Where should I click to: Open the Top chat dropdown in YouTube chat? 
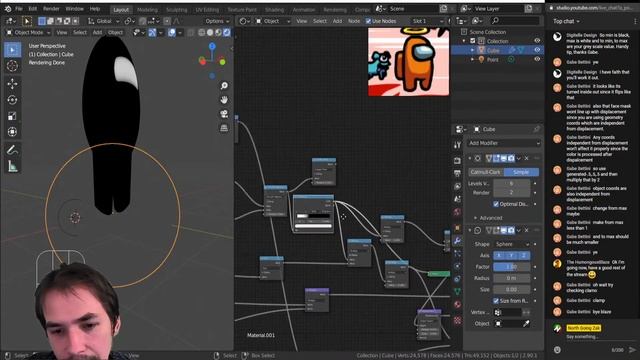(567, 21)
